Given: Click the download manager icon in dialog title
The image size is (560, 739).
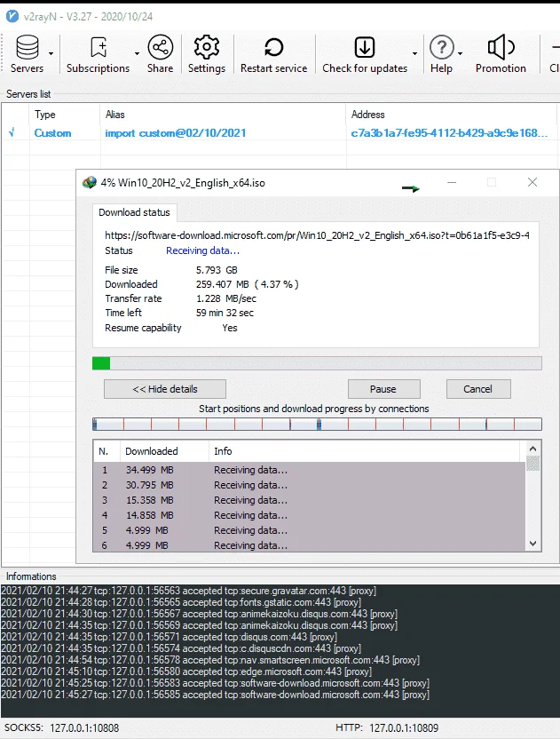Looking at the screenshot, I should 90,182.
